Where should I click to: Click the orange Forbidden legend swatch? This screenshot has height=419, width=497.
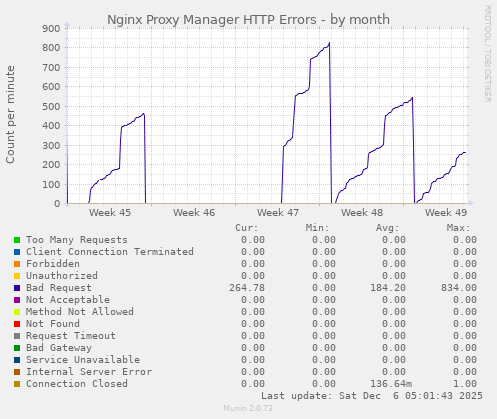tap(17, 264)
